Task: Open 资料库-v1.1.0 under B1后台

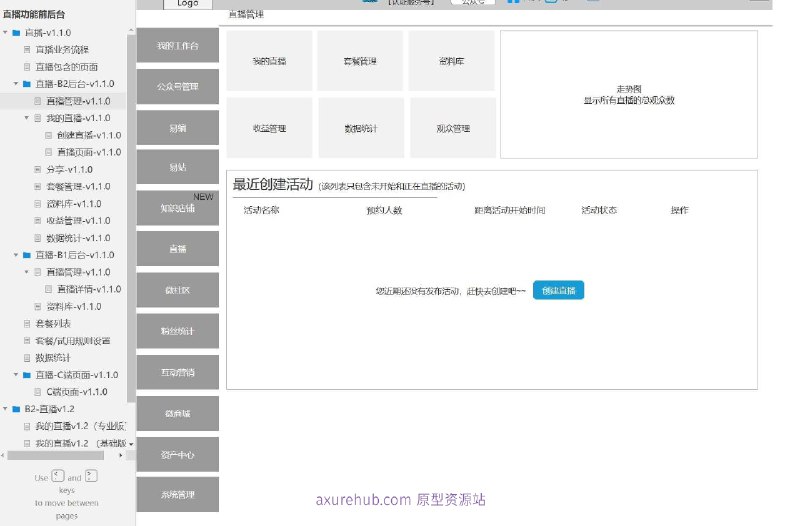Action: pyautogui.click(x=74, y=307)
